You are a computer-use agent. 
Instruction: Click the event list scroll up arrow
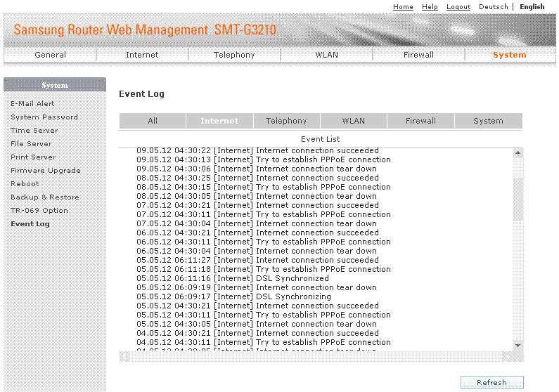click(x=518, y=152)
